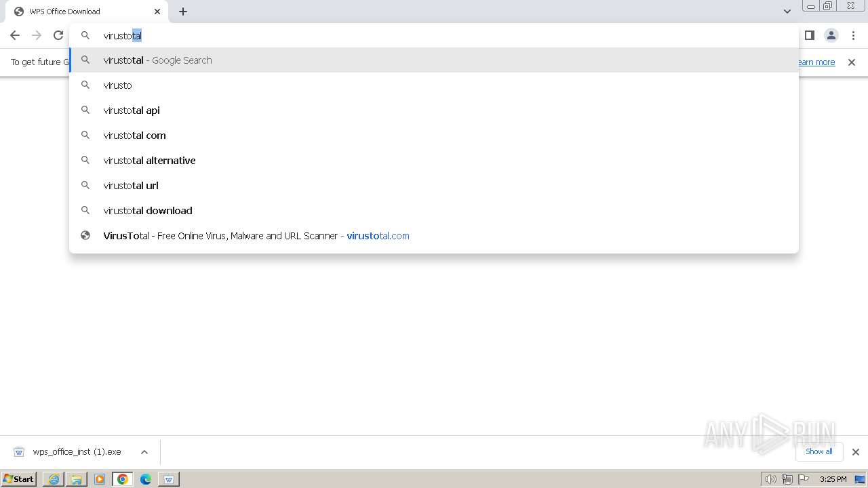Open Chrome three-dot menu

(853, 35)
